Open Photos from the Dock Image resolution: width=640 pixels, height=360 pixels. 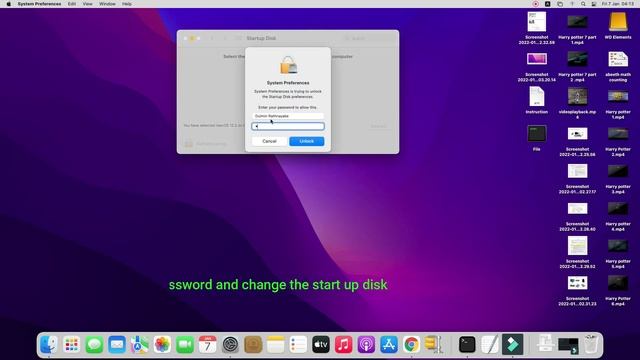coord(162,345)
